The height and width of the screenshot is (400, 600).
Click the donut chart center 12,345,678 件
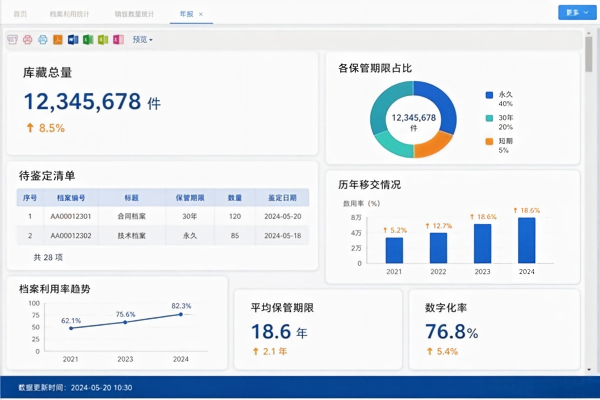click(x=414, y=122)
